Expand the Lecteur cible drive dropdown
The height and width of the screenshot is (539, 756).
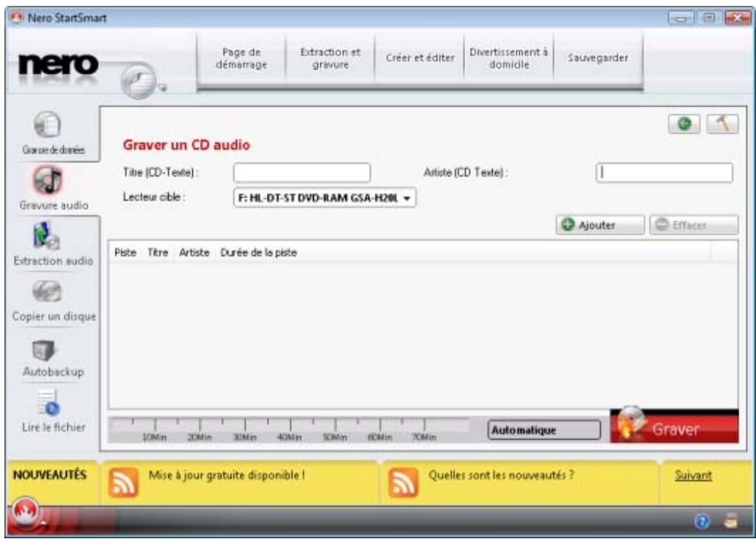325,197
